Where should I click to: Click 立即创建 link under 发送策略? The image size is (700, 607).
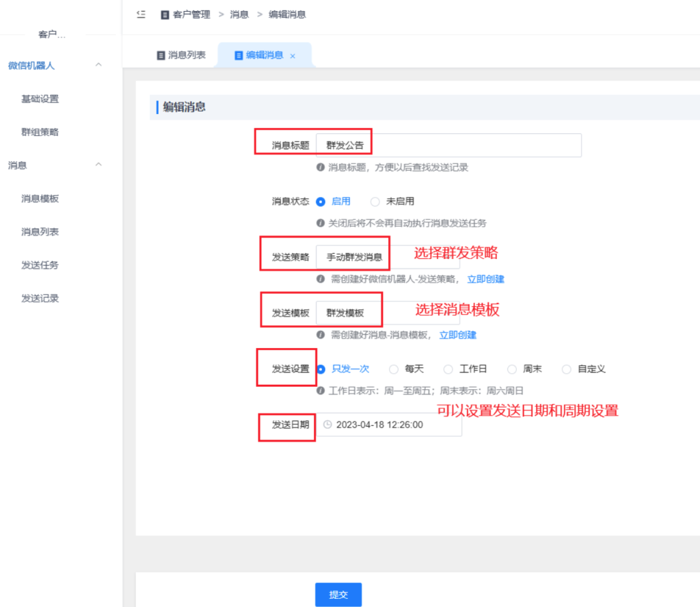coord(485,279)
